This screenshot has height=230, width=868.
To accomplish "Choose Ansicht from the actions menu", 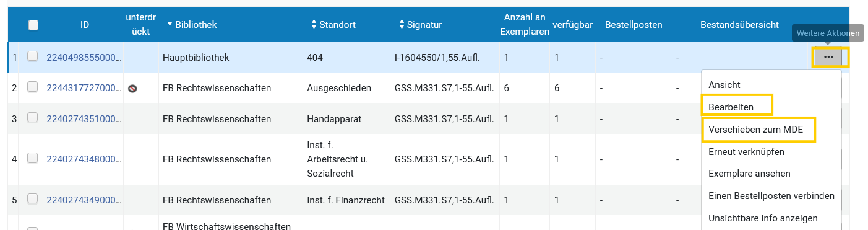I will (724, 84).
